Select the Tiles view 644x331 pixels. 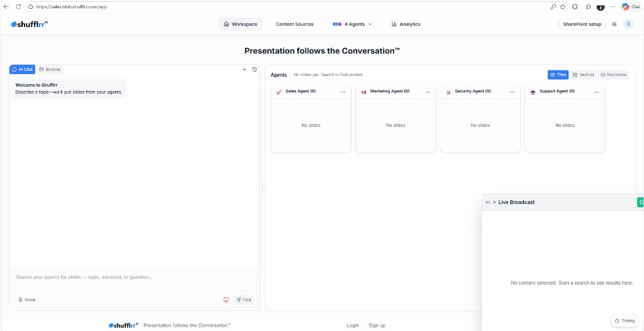558,75
